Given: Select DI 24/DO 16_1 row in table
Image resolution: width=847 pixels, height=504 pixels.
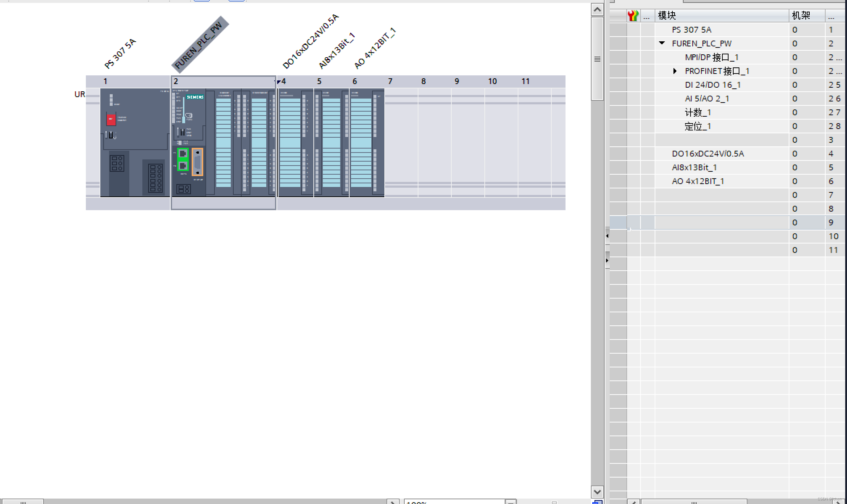Looking at the screenshot, I should 713,85.
